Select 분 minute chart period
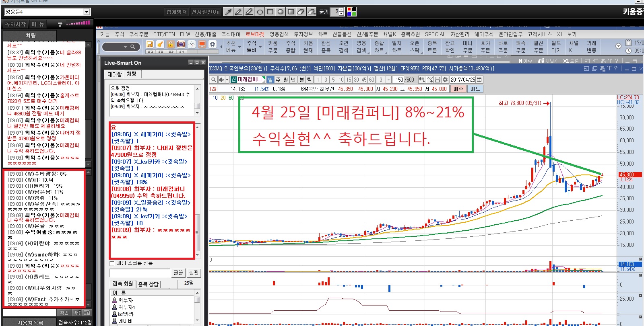The width and height of the screenshot is (644, 326). (x=302, y=80)
